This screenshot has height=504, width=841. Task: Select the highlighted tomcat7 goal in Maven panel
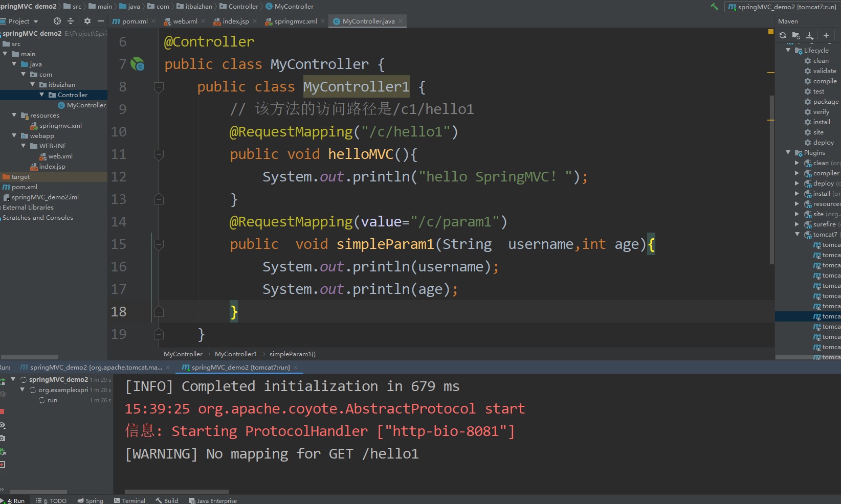tap(808, 316)
